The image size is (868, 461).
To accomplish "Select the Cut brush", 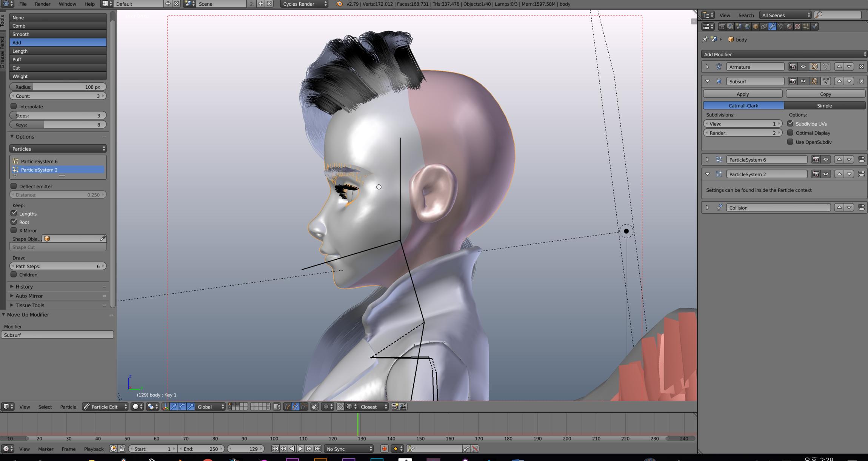I will click(x=58, y=68).
